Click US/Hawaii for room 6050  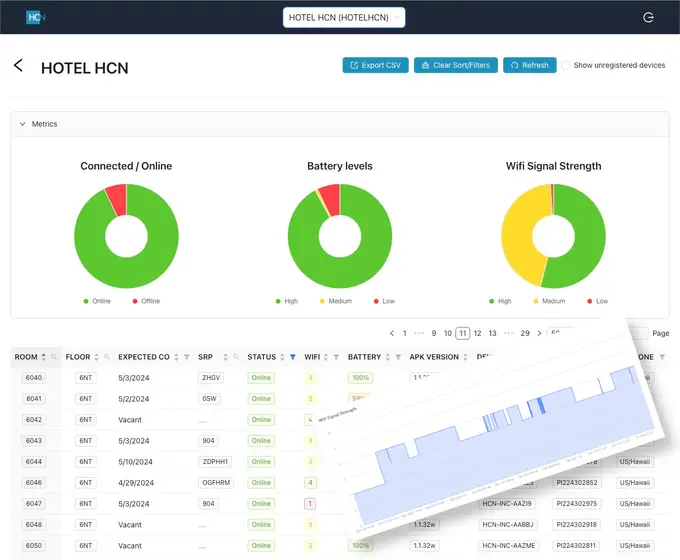(634, 545)
